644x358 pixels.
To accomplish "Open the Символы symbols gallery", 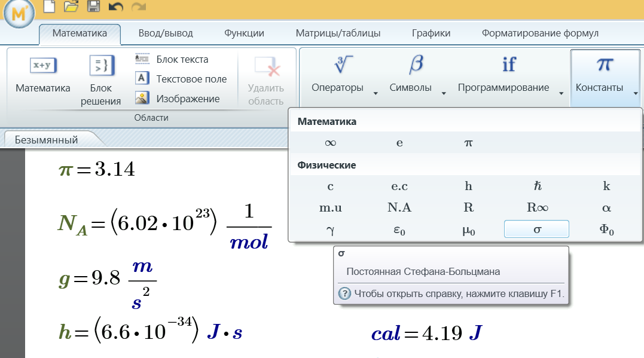I will click(x=411, y=74).
